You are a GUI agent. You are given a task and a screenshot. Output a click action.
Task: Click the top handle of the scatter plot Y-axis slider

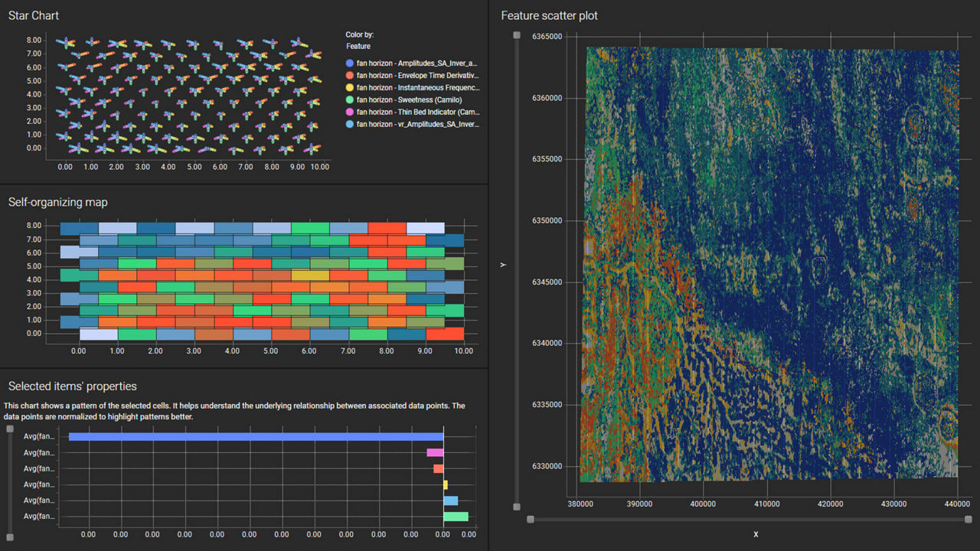(517, 35)
